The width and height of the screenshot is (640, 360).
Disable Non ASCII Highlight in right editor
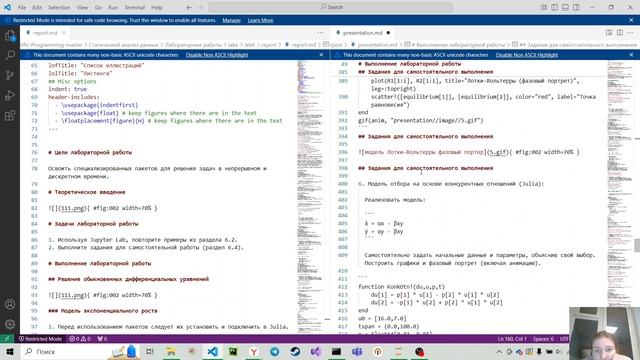tap(527, 55)
